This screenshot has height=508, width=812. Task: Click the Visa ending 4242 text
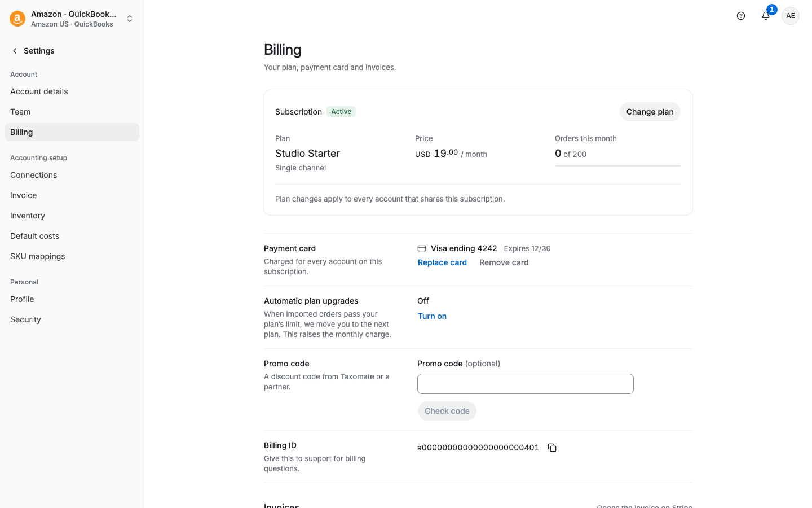tap(464, 248)
